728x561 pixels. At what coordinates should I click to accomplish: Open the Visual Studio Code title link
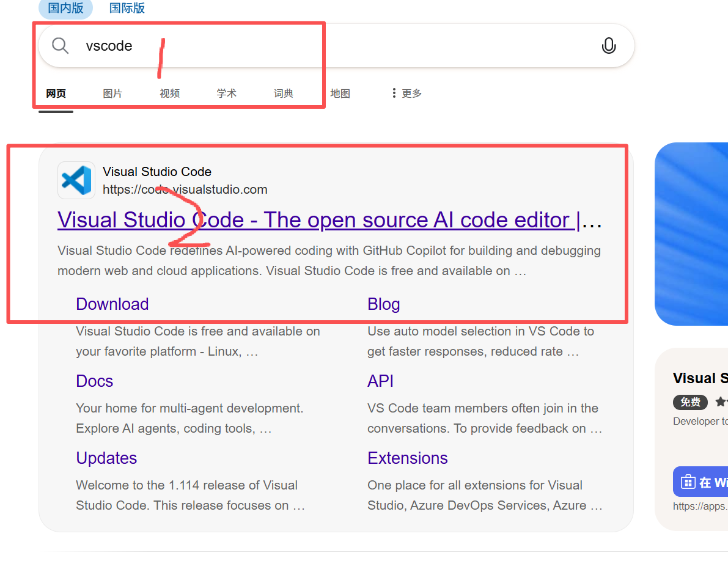pos(329,220)
